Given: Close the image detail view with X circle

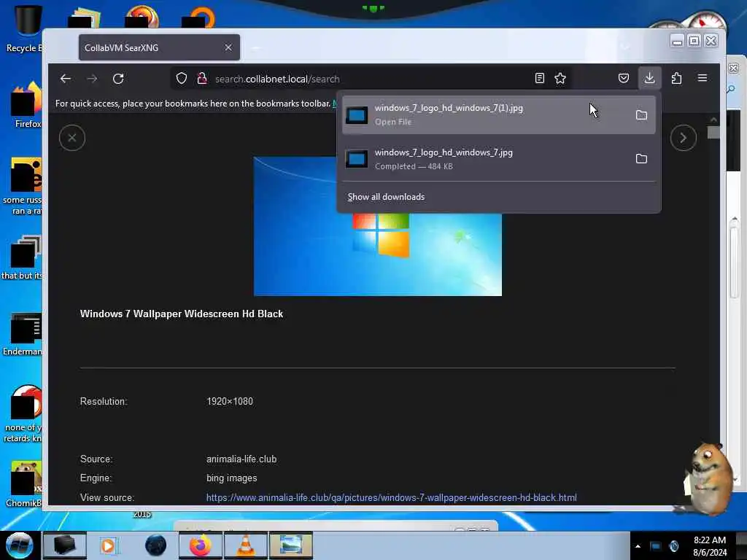Looking at the screenshot, I should tap(72, 138).
